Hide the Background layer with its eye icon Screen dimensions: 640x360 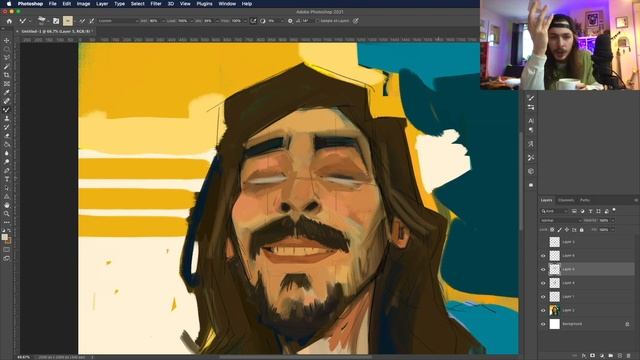pos(543,324)
